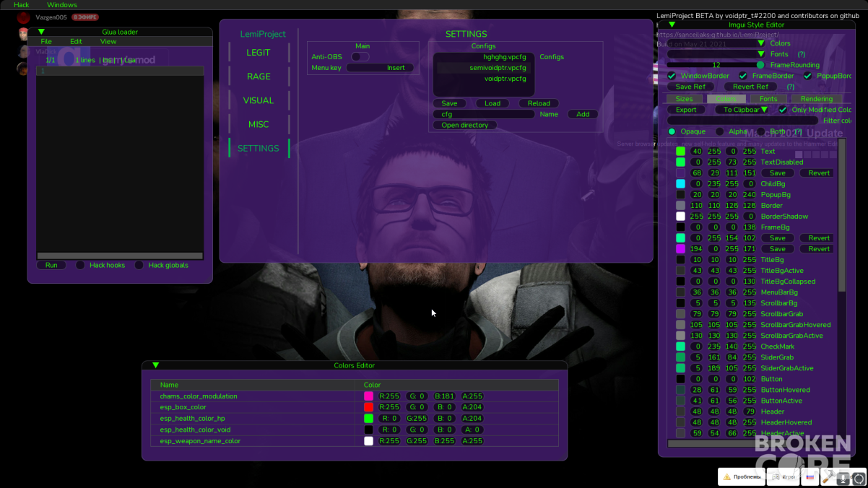Open the Игры gamepad button
Image resolution: width=868 pixels, height=488 pixels.
(783, 477)
